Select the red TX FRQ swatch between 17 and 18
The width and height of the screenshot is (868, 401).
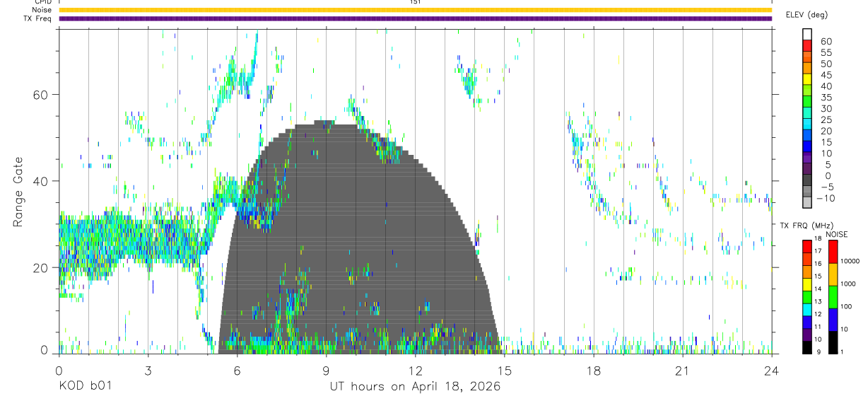point(807,246)
